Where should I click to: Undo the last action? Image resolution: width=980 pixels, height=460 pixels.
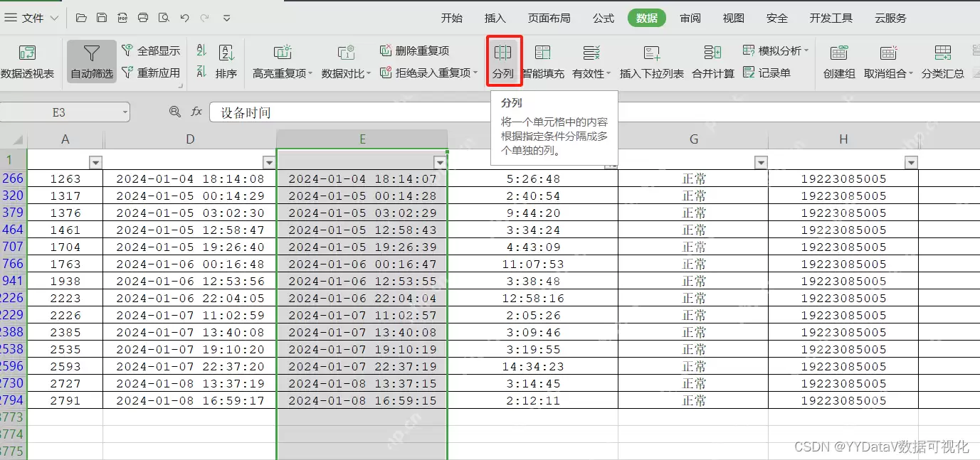point(184,18)
